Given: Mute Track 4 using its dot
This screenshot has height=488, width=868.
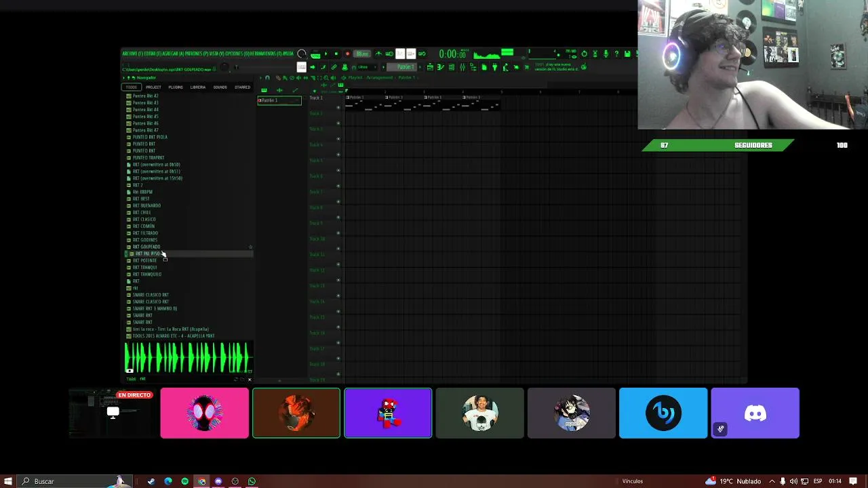Looking at the screenshot, I should coord(338,155).
